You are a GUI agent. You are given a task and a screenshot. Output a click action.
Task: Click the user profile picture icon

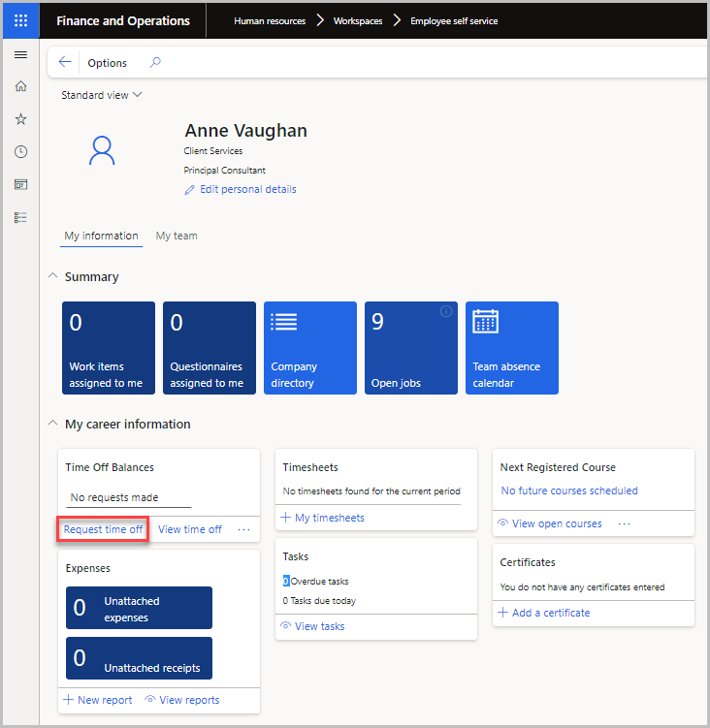coord(102,150)
